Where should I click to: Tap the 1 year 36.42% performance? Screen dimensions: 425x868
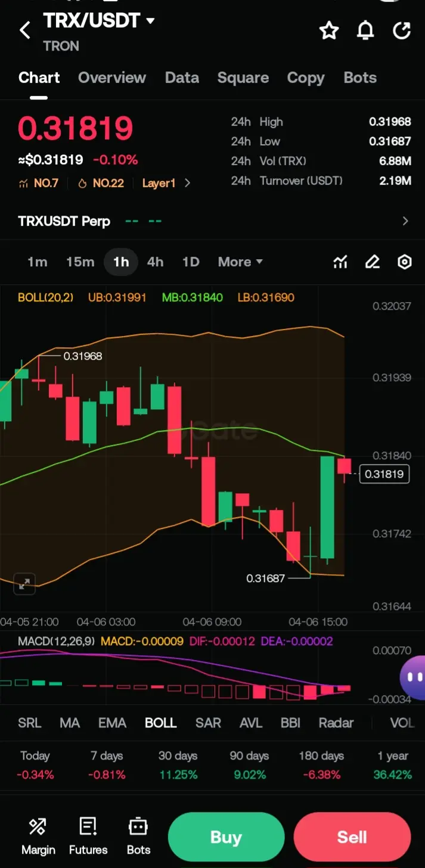pyautogui.click(x=393, y=765)
